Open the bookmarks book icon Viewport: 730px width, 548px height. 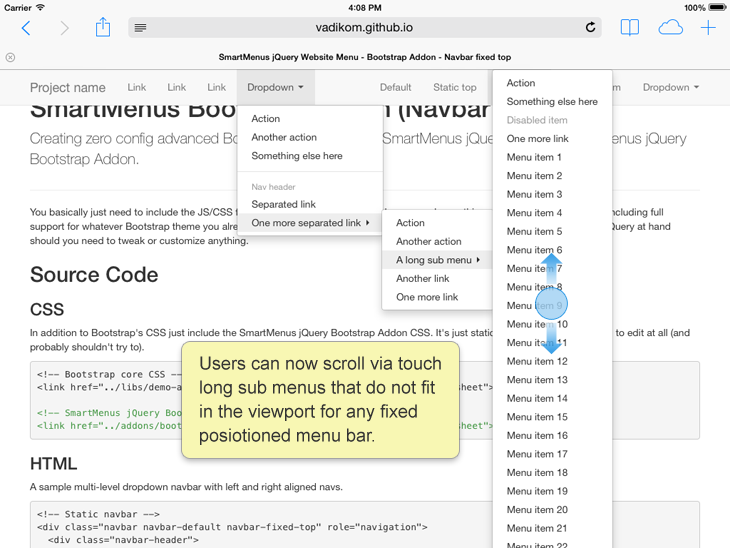tap(629, 27)
